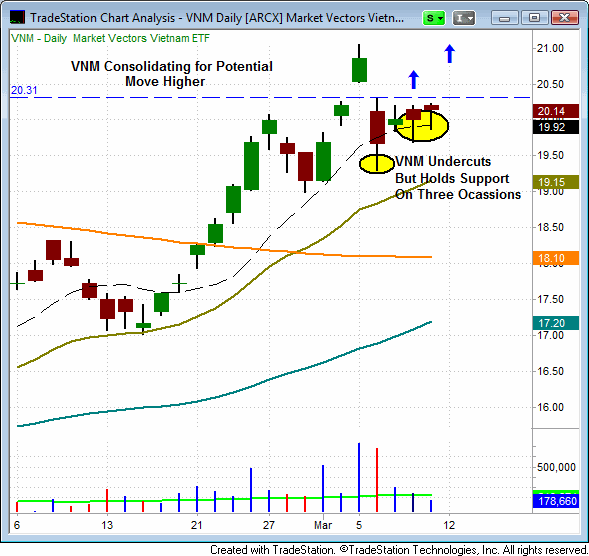Click the TradeStation chart window icon

17,17
